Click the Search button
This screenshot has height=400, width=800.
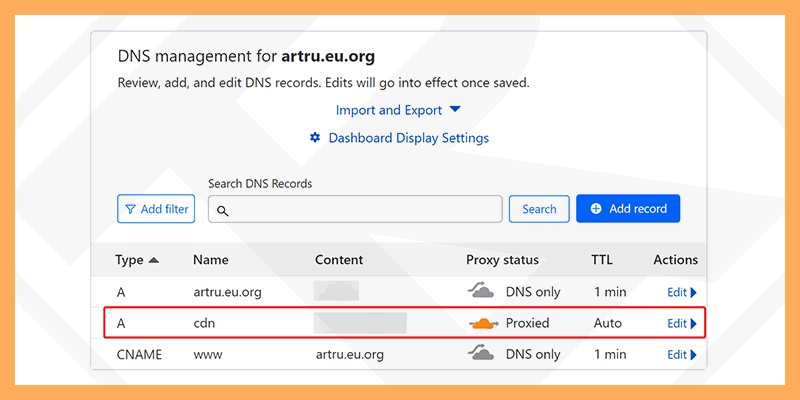click(x=539, y=209)
